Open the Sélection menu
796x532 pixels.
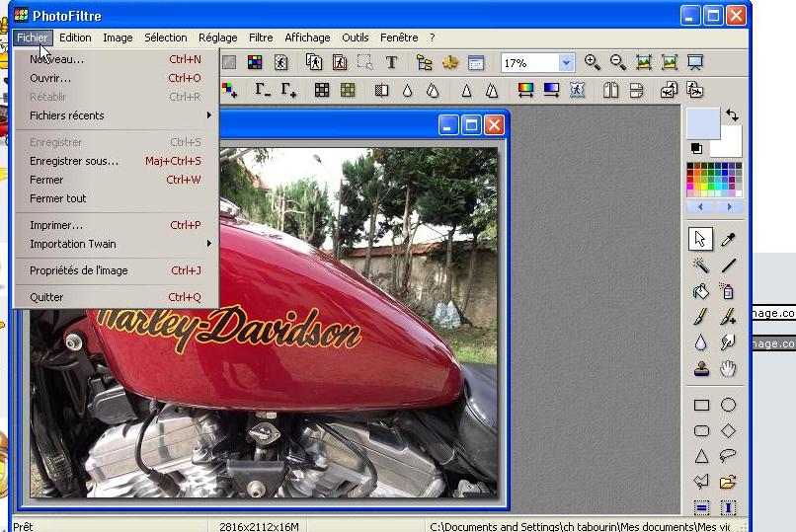click(166, 38)
